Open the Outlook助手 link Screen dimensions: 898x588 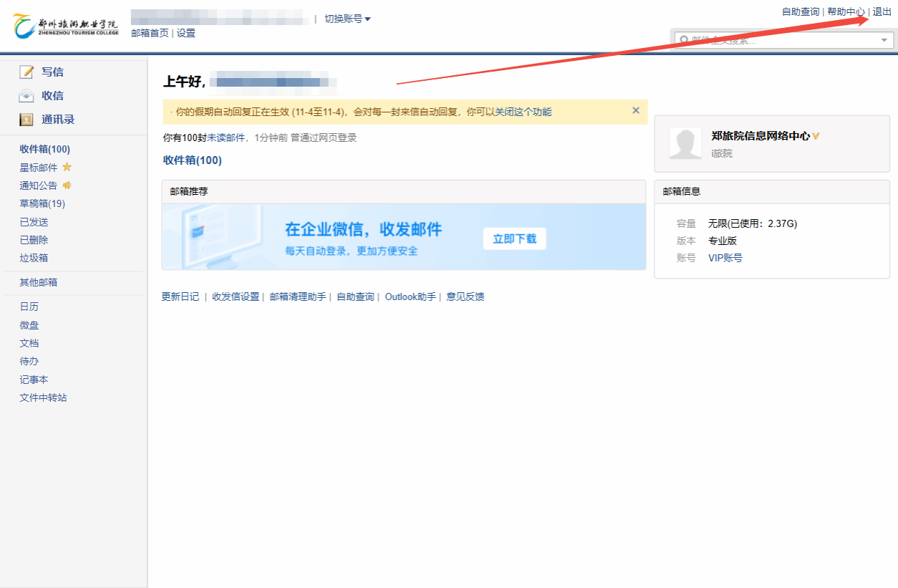[410, 297]
